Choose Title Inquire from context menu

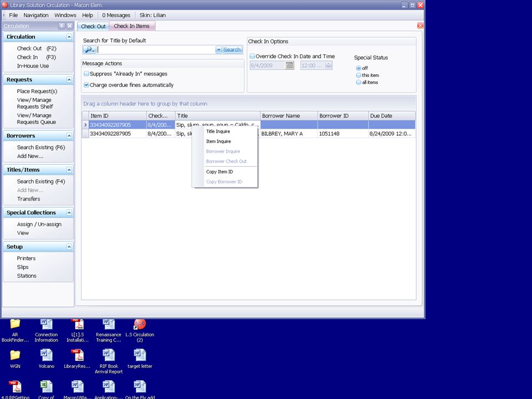pyautogui.click(x=218, y=131)
